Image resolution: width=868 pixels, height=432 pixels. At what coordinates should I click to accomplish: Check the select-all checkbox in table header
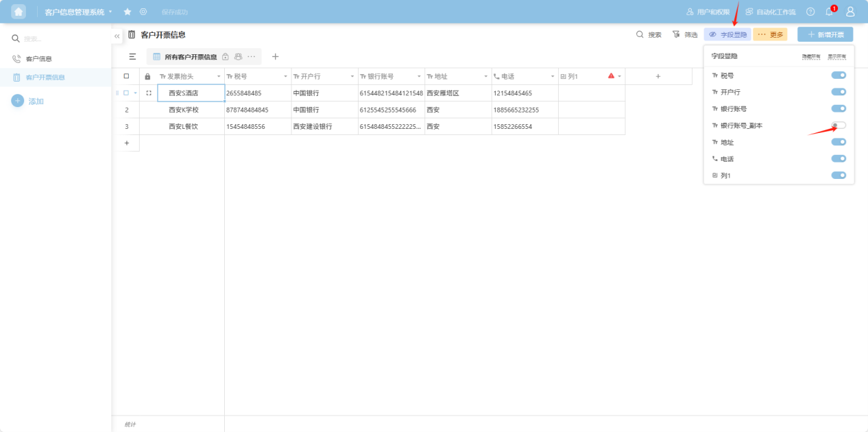(x=126, y=76)
